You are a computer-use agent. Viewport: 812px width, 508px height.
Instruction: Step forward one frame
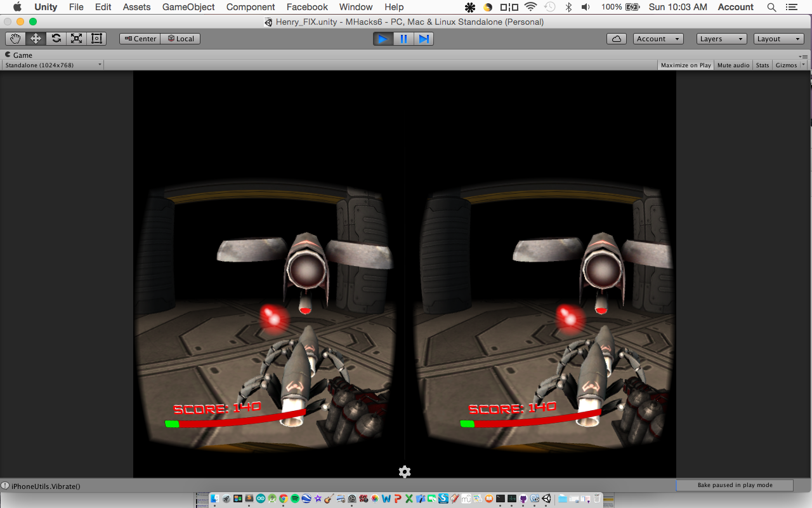[x=423, y=39]
